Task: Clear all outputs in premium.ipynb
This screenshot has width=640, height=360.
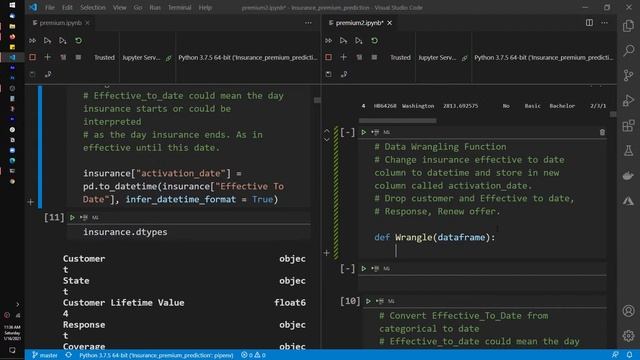Action: click(x=63, y=57)
